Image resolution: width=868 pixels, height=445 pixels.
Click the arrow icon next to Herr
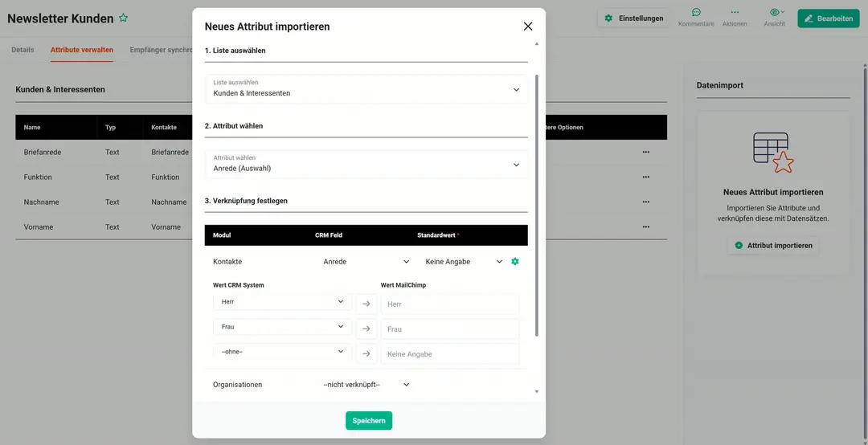(366, 304)
